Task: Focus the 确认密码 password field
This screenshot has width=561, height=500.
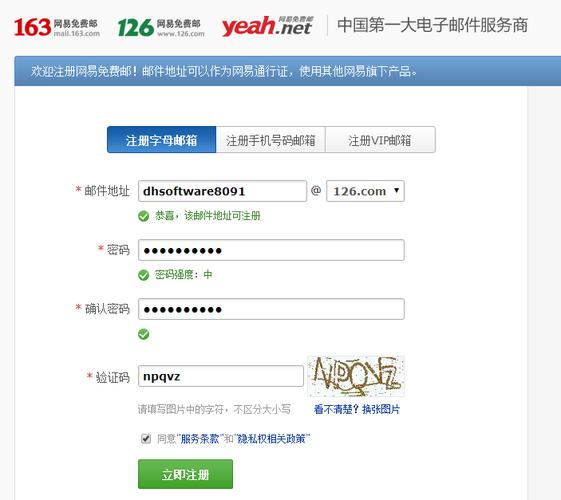Action: [x=271, y=309]
